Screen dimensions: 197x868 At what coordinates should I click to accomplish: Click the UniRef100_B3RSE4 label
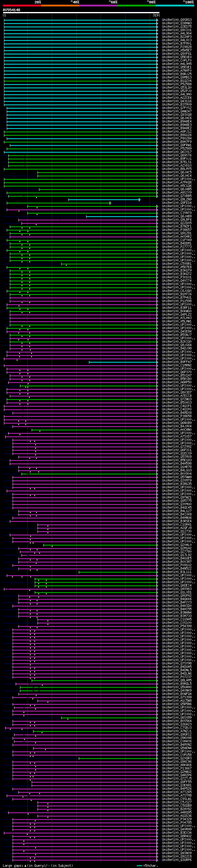pyautogui.click(x=176, y=521)
